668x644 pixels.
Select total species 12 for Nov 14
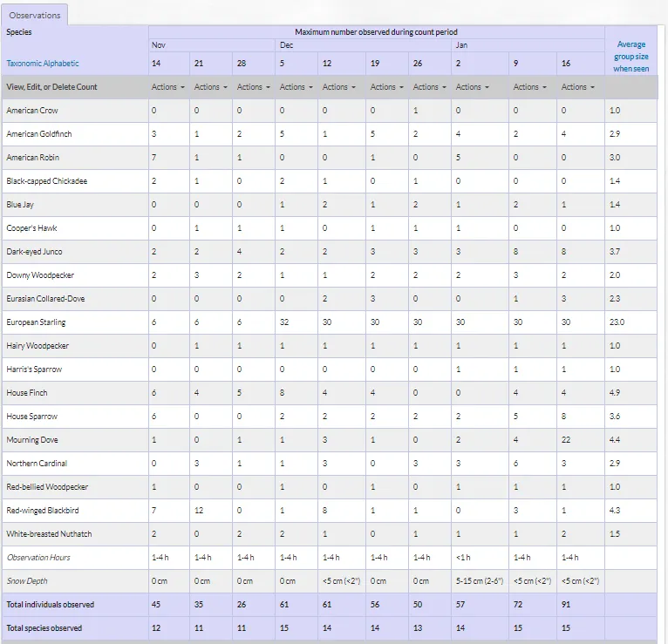pyautogui.click(x=156, y=628)
